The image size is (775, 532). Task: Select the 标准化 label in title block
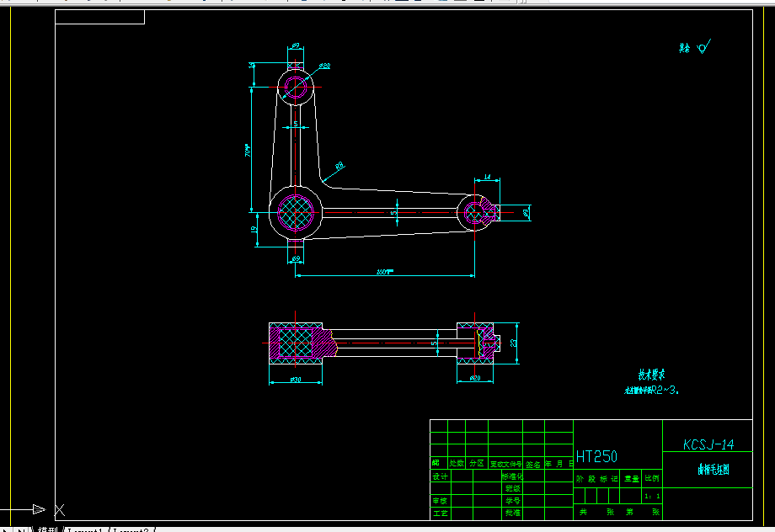[x=512, y=476]
